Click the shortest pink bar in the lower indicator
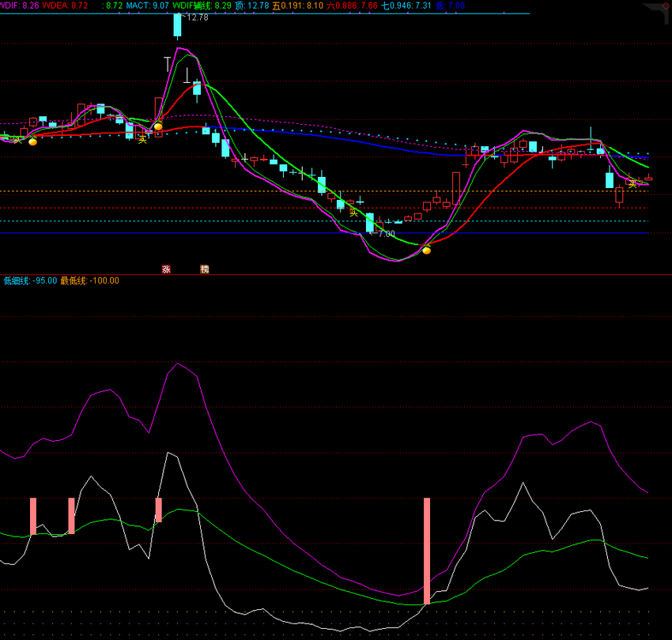Image resolution: width=672 pixels, height=640 pixels. tap(159, 510)
